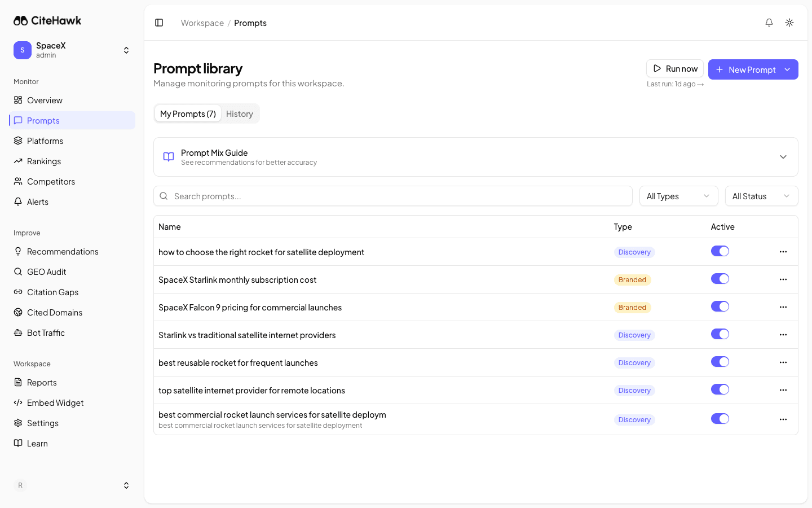Open row menu for Falcon 9 pricing
This screenshot has width=812, height=508.
[x=783, y=307]
